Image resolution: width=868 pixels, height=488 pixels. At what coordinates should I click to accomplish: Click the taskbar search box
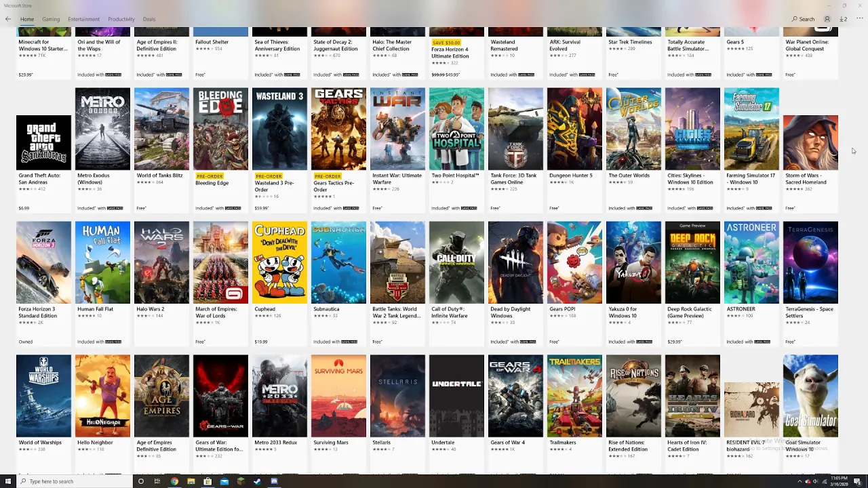[75, 481]
